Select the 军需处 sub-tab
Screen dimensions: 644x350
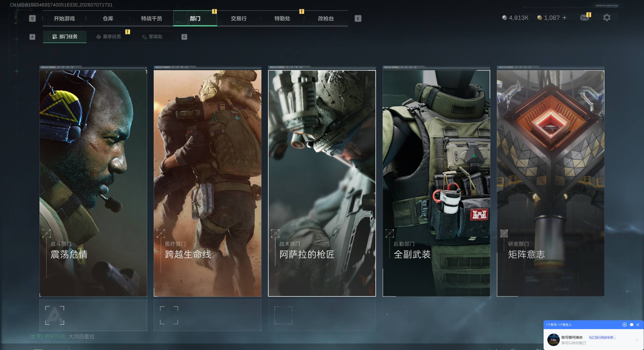152,37
